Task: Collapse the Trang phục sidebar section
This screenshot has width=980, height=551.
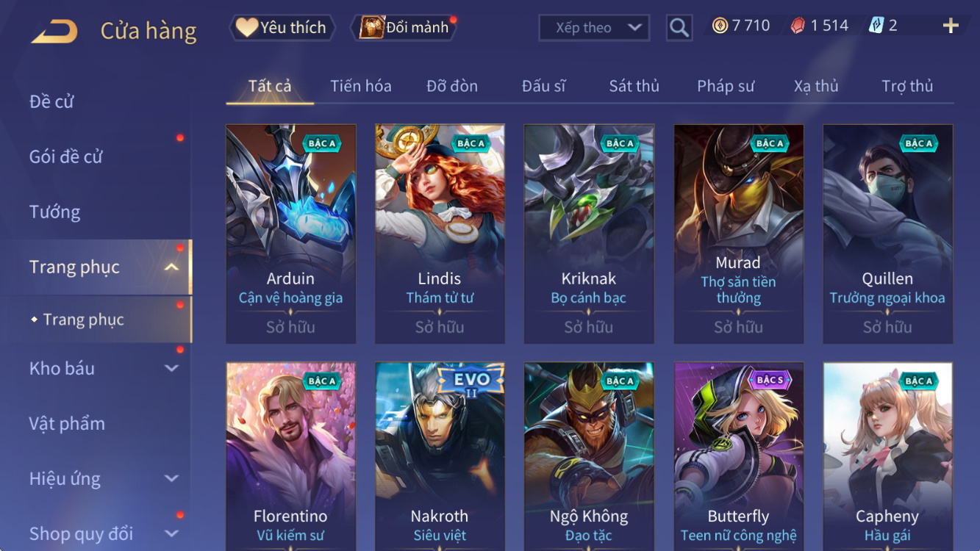Action: (x=171, y=267)
